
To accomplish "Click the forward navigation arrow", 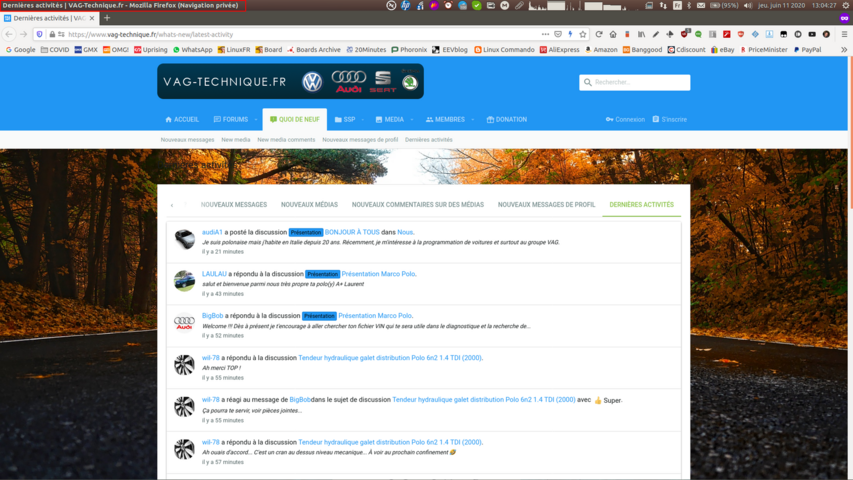I will pos(23,34).
